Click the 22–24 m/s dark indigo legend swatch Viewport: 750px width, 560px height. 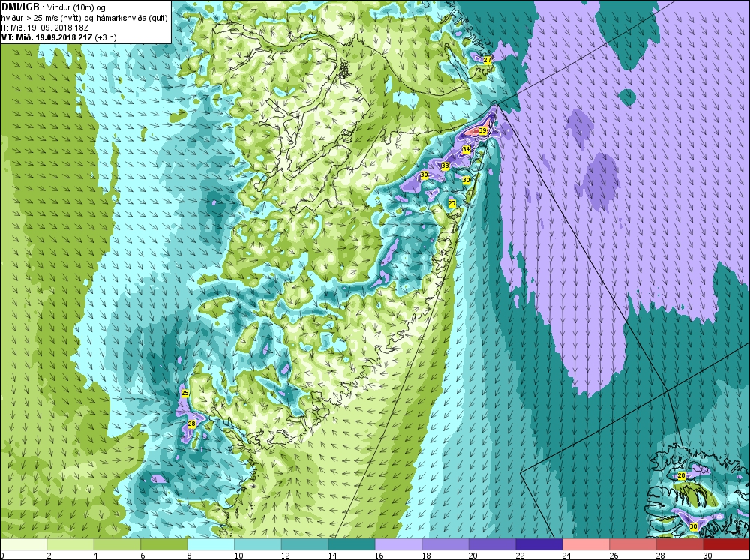539,544
